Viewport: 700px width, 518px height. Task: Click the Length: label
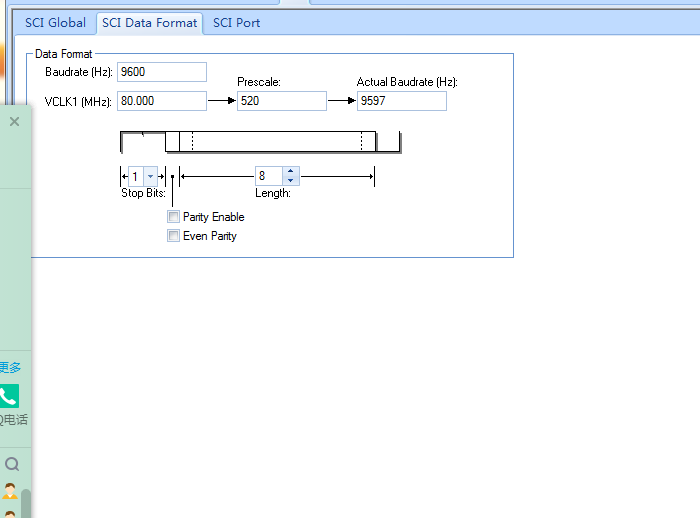point(273,193)
